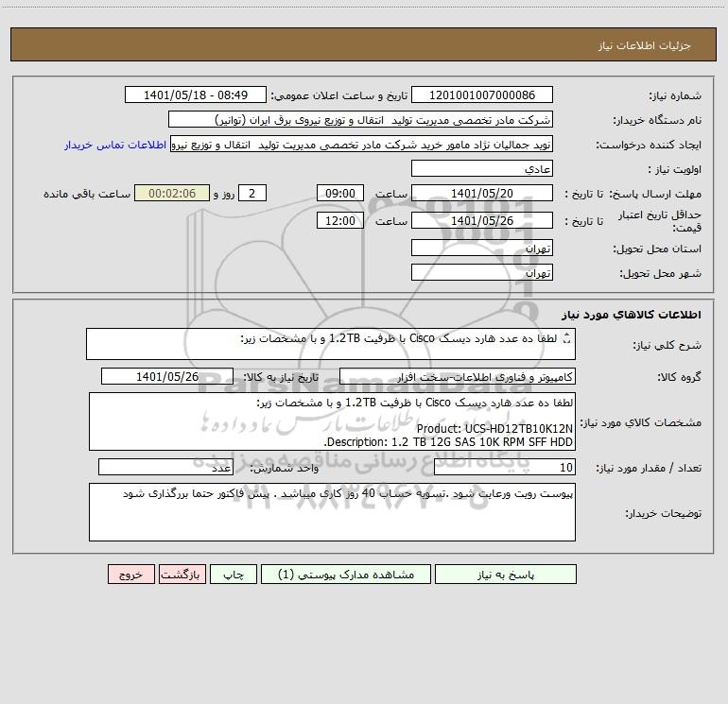Click the response deadline time 09:00
The height and width of the screenshot is (704, 728).
point(339,193)
